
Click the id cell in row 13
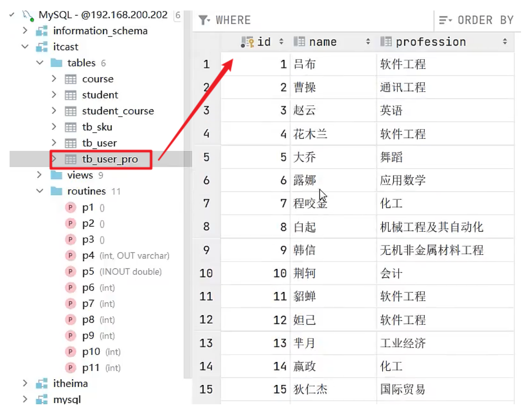pos(256,343)
